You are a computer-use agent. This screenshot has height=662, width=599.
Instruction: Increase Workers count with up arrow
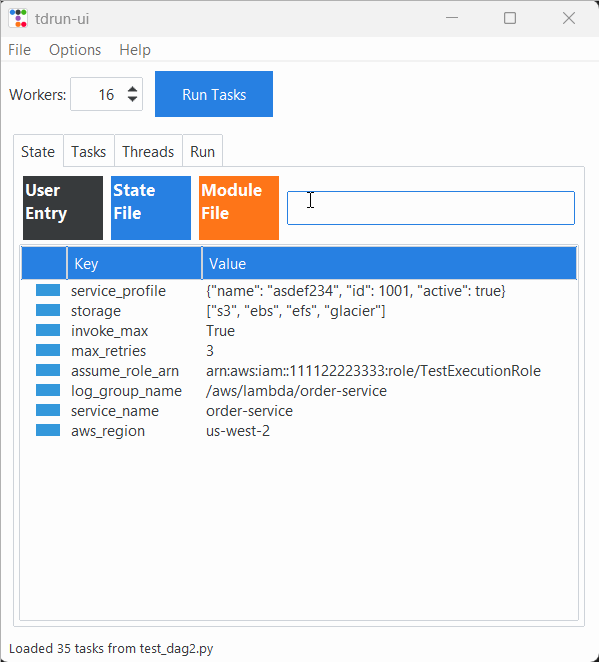click(132, 89)
